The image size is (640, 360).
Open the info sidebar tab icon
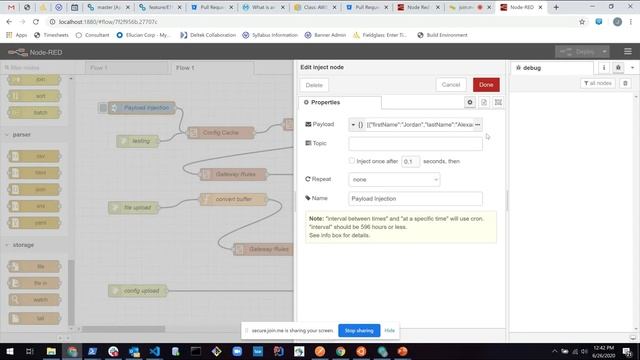pos(604,68)
